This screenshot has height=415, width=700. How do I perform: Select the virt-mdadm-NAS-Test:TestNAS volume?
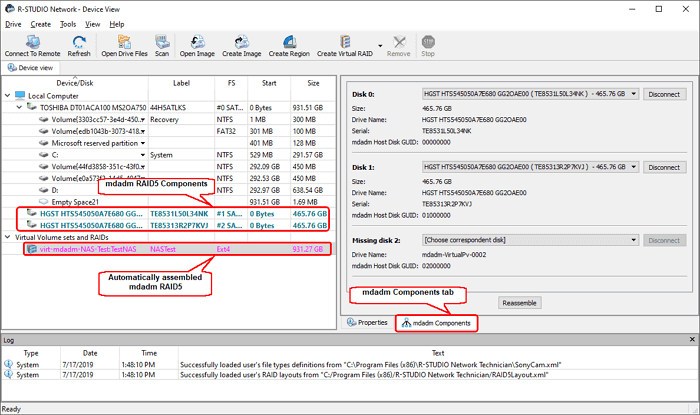(x=82, y=249)
